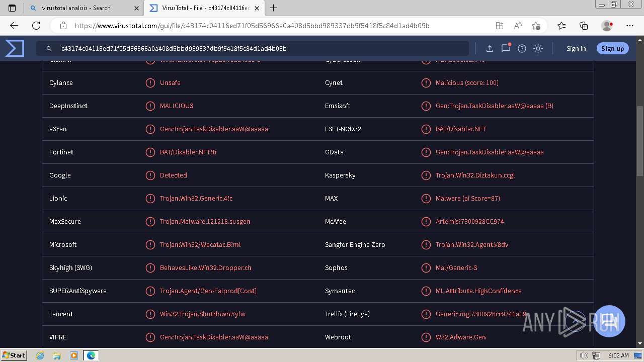Click the browser address bar URL

click(252, 26)
